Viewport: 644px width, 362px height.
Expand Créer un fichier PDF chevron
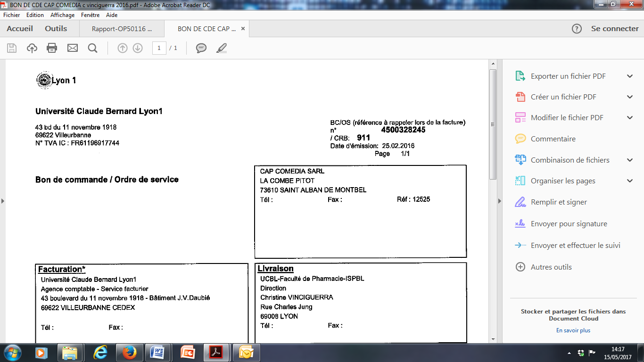click(x=630, y=97)
